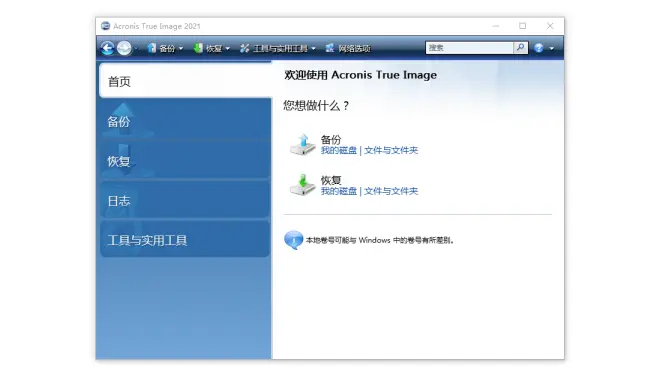This screenshot has width=660, height=377.
Task: Click 我的磁盘 link under 备份
Action: [x=339, y=150]
